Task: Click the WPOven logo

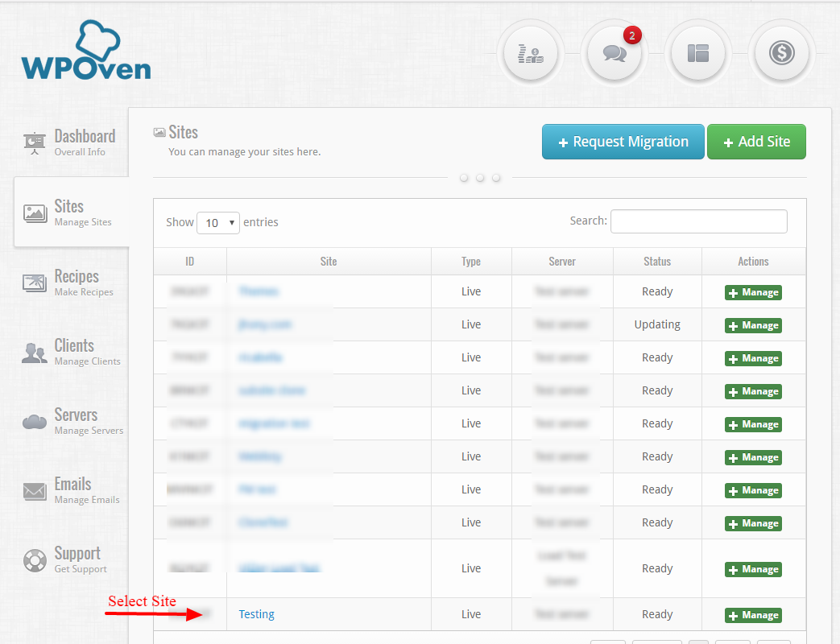Action: pos(86,51)
